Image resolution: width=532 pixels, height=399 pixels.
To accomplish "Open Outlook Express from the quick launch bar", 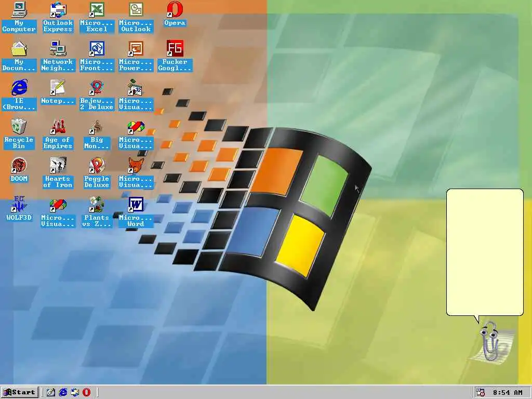I will click(75, 392).
